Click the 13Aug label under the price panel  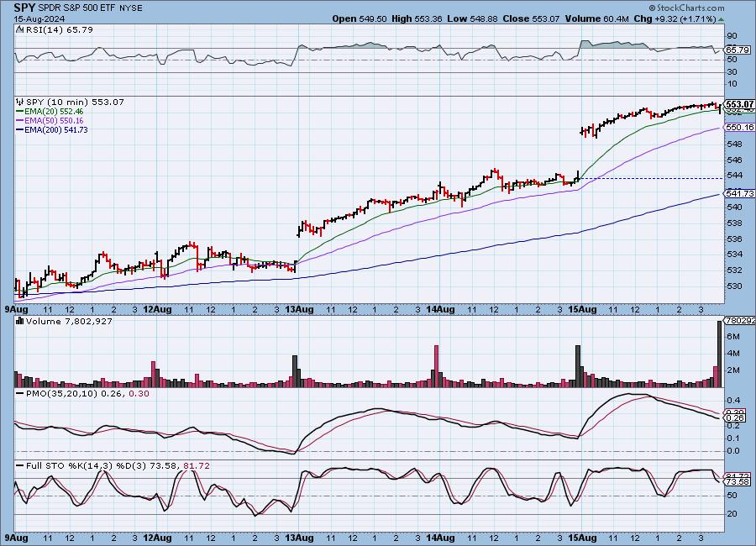coord(301,309)
